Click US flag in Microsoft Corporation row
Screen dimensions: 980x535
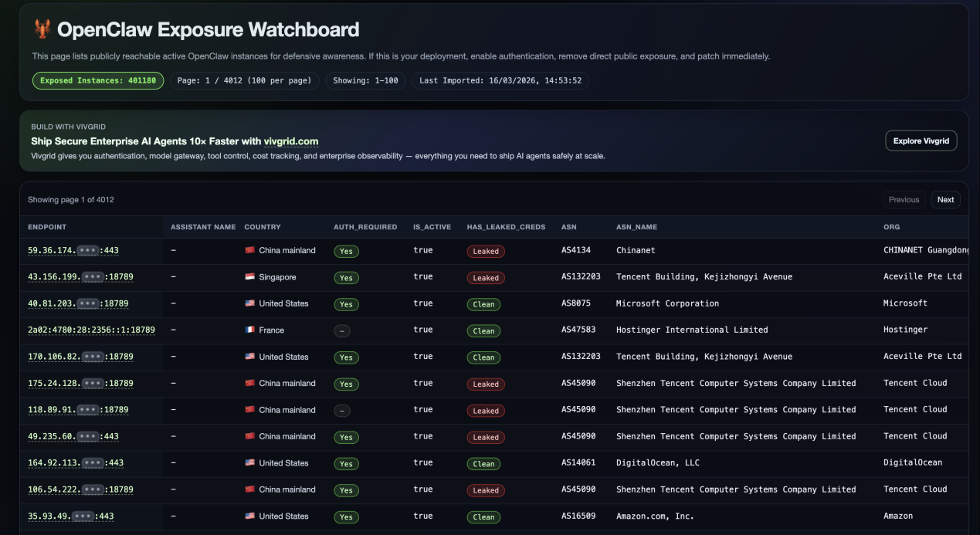pyautogui.click(x=249, y=304)
